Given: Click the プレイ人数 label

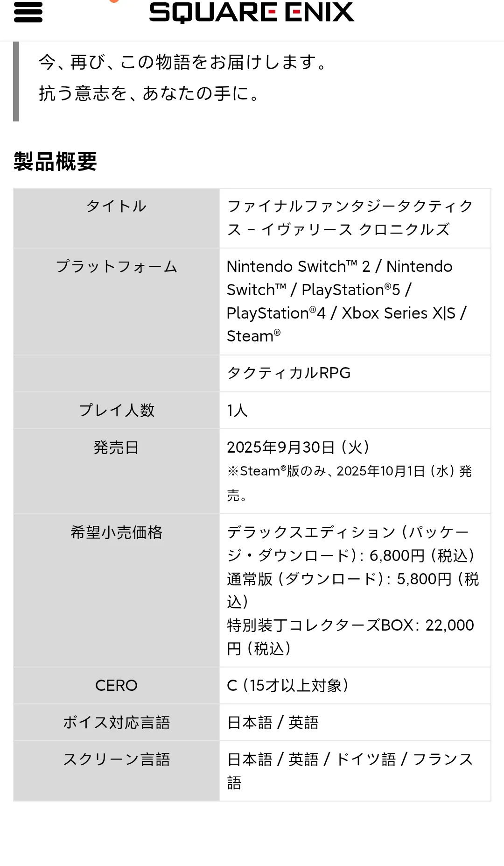Looking at the screenshot, I should (x=116, y=410).
